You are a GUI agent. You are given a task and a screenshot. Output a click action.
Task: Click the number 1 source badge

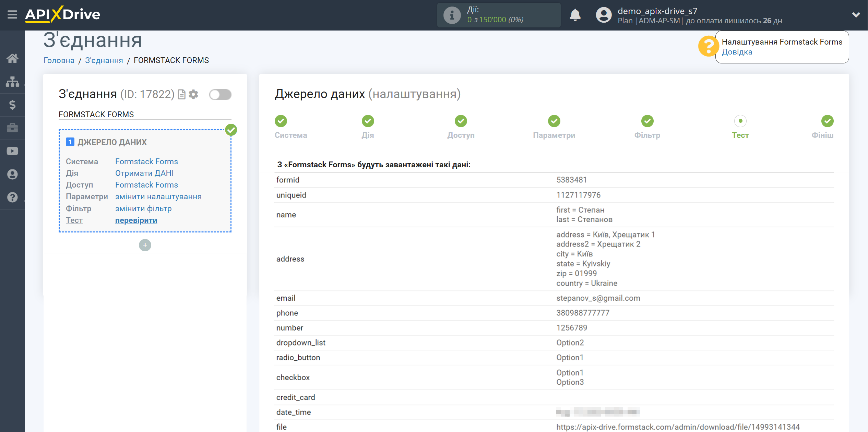pyautogui.click(x=70, y=142)
